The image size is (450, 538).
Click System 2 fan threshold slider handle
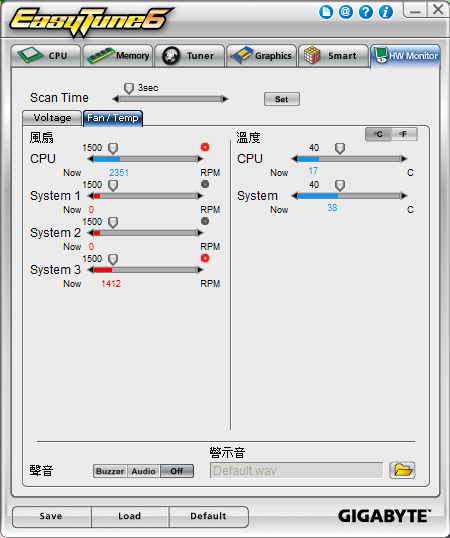coord(113,223)
